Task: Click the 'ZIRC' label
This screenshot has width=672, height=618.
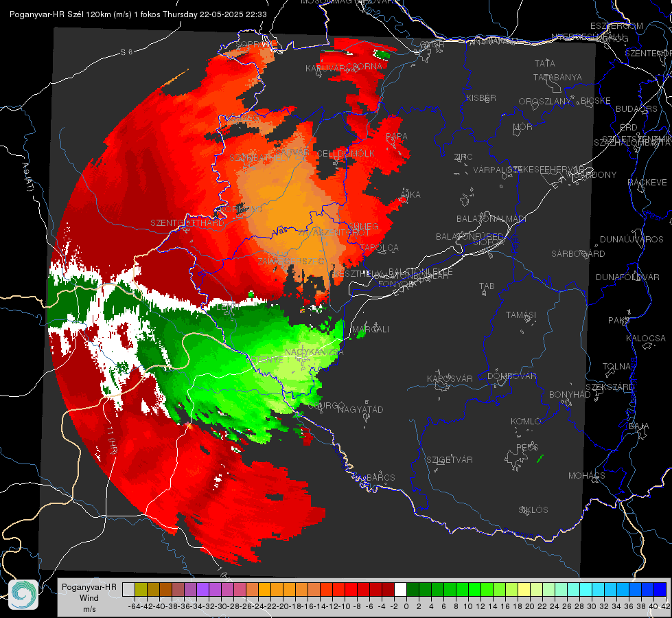Action: [463, 157]
